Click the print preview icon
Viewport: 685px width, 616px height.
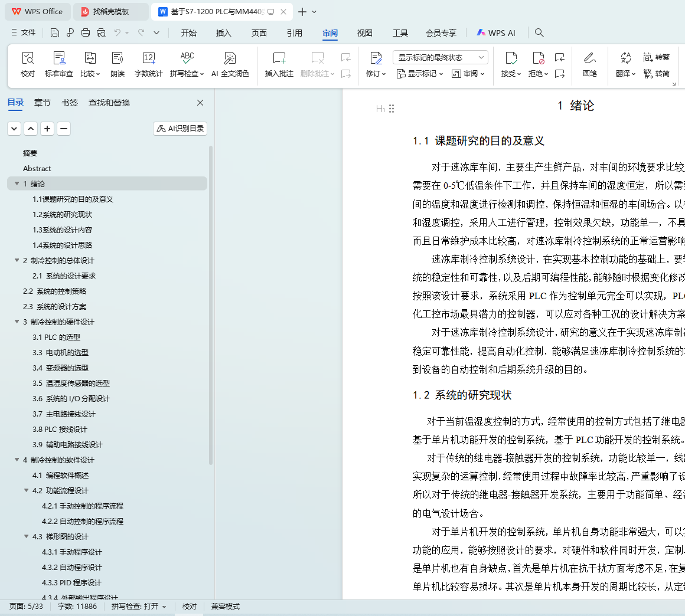102,32
